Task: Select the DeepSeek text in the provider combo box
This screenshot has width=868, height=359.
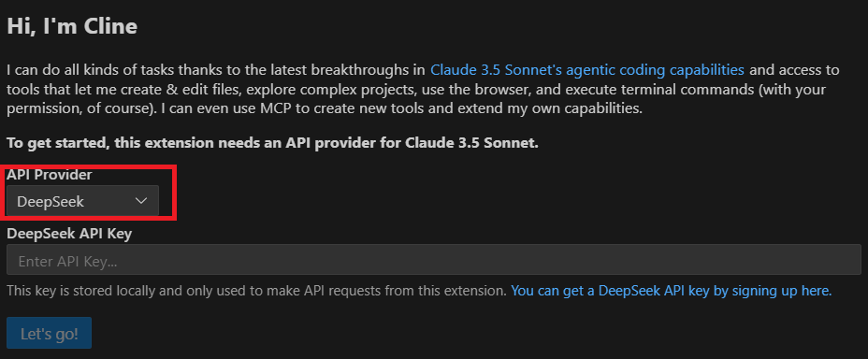Action: click(51, 201)
